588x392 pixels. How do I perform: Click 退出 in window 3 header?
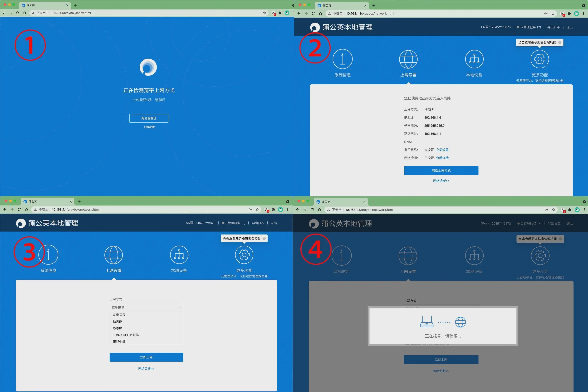pos(274,223)
